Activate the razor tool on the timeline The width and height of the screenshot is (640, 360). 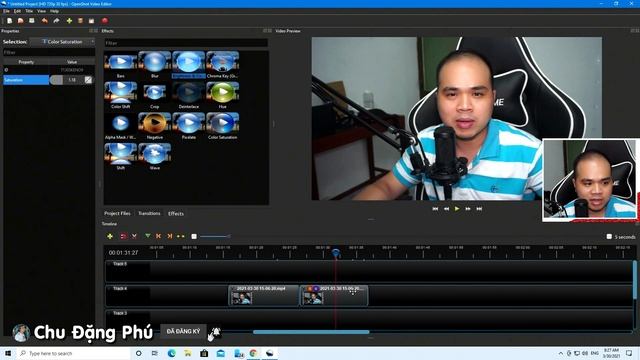134,236
